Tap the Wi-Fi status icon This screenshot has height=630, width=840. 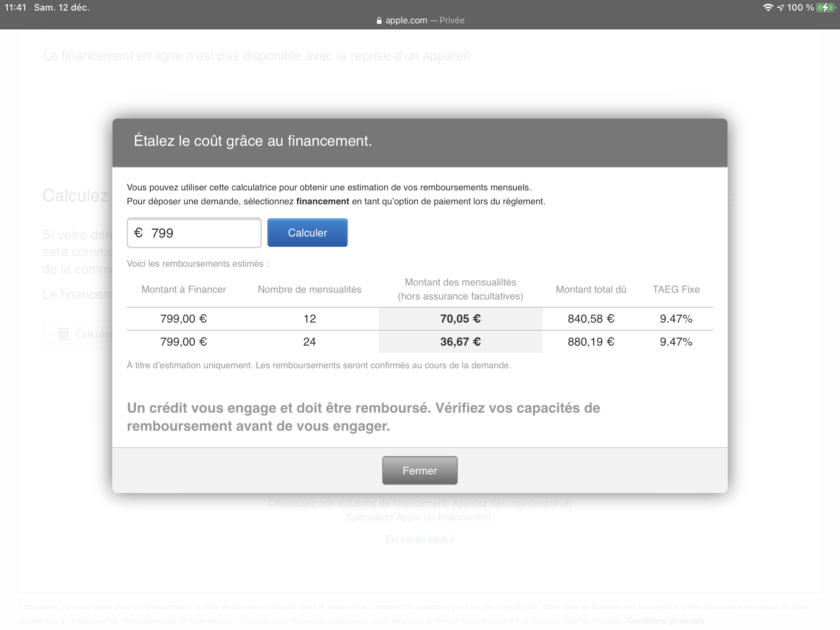[768, 8]
